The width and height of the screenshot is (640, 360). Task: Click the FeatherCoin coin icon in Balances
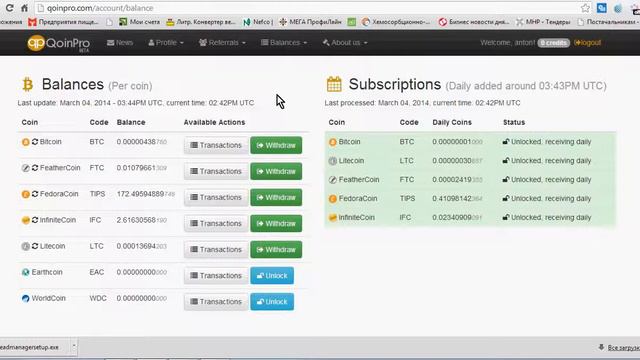[x=26, y=168]
